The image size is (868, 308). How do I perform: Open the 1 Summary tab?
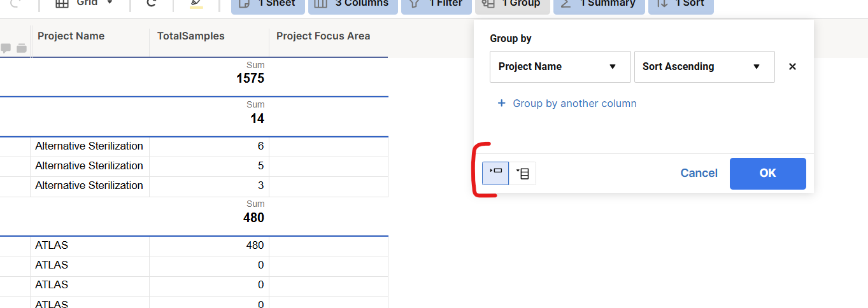coord(599,4)
